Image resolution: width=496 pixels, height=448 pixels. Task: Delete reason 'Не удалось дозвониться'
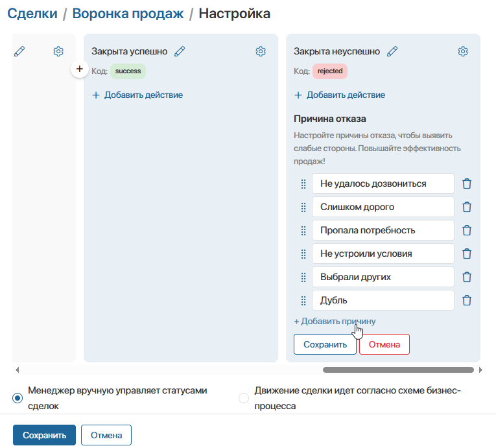(x=467, y=183)
